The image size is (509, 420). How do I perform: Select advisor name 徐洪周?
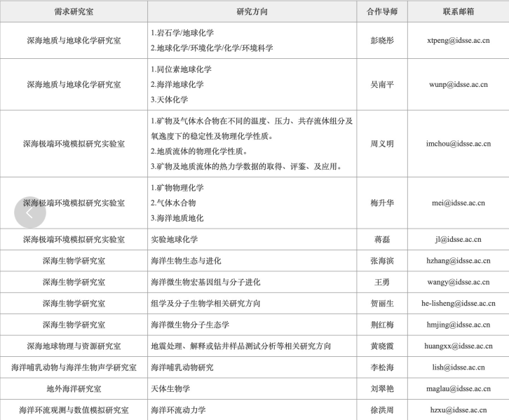click(x=382, y=410)
